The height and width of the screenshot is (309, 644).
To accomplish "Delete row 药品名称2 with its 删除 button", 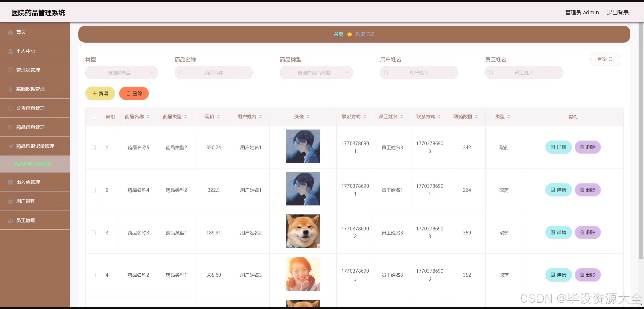I will coord(588,275).
